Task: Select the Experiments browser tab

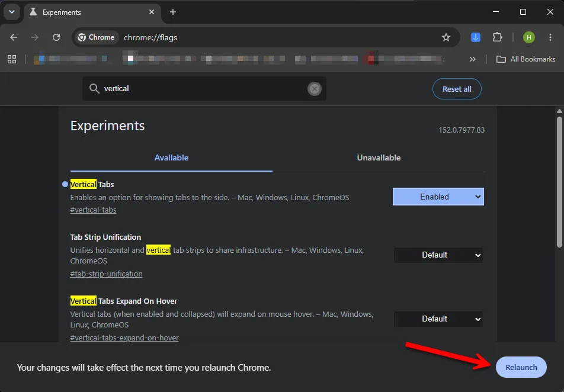Action: pos(92,12)
